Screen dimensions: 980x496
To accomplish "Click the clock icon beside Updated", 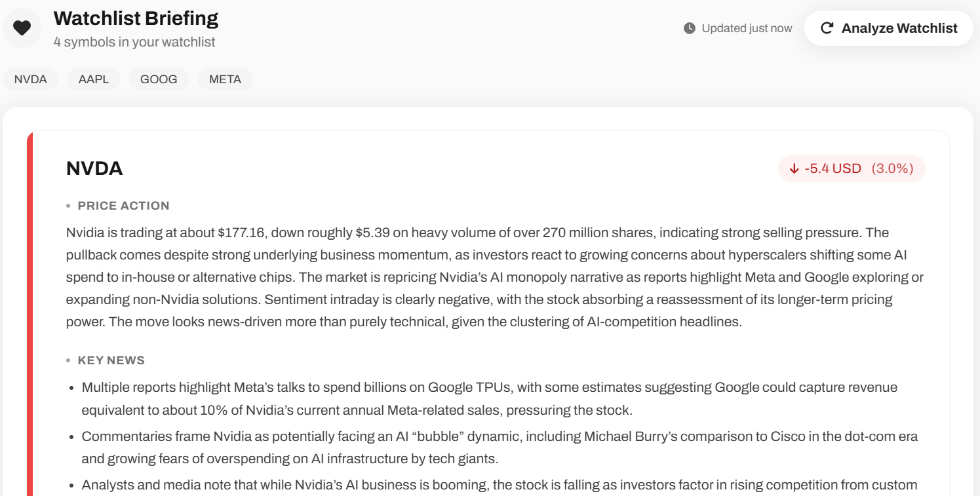I will (x=689, y=28).
